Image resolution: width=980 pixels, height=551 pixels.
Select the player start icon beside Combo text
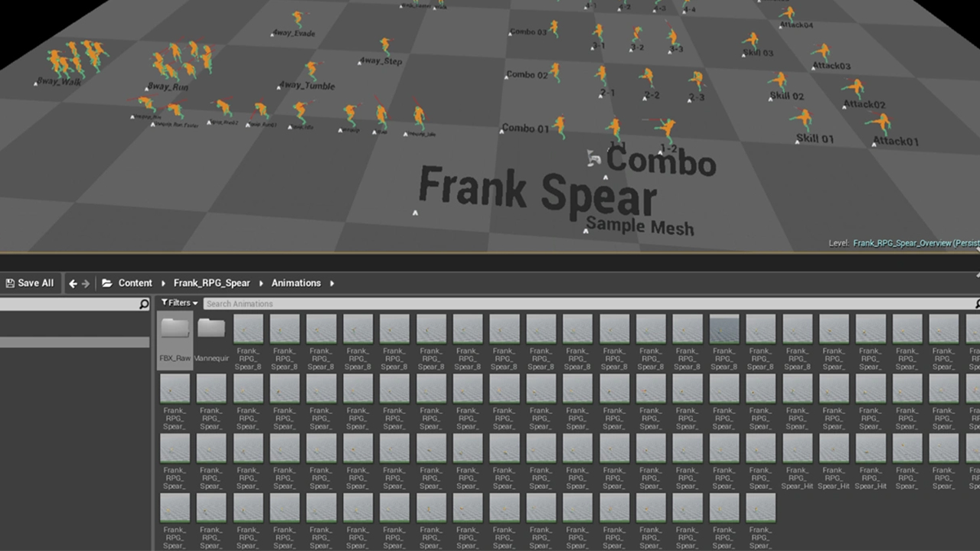coord(593,158)
